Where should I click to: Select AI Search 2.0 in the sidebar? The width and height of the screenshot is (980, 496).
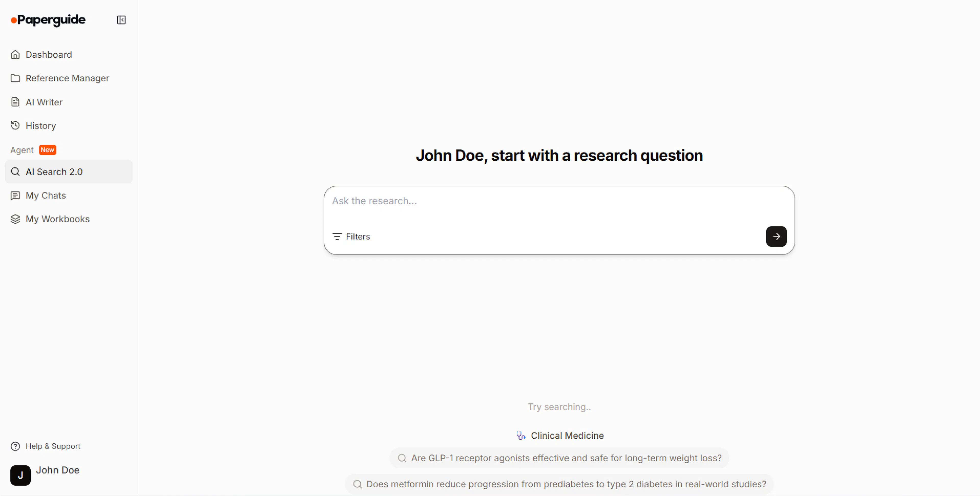(x=54, y=171)
